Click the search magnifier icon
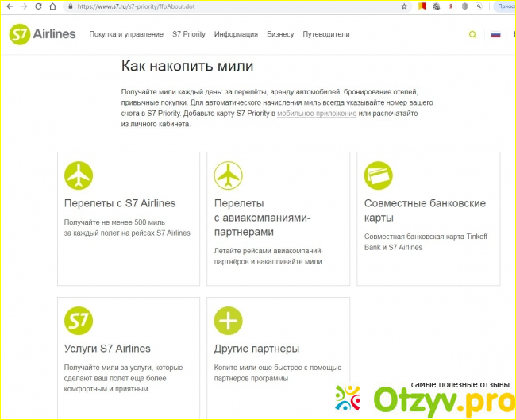Image resolution: width=516 pixels, height=420 pixels. [x=473, y=35]
